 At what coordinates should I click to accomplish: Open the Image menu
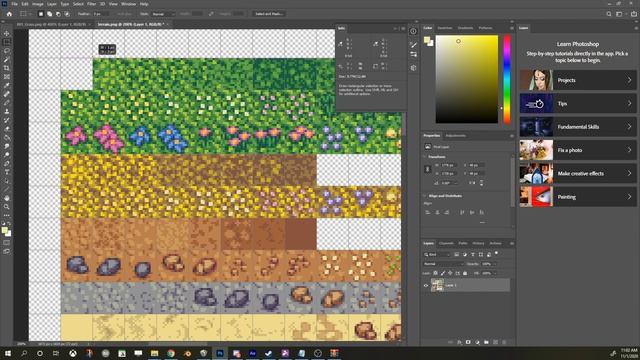point(38,4)
